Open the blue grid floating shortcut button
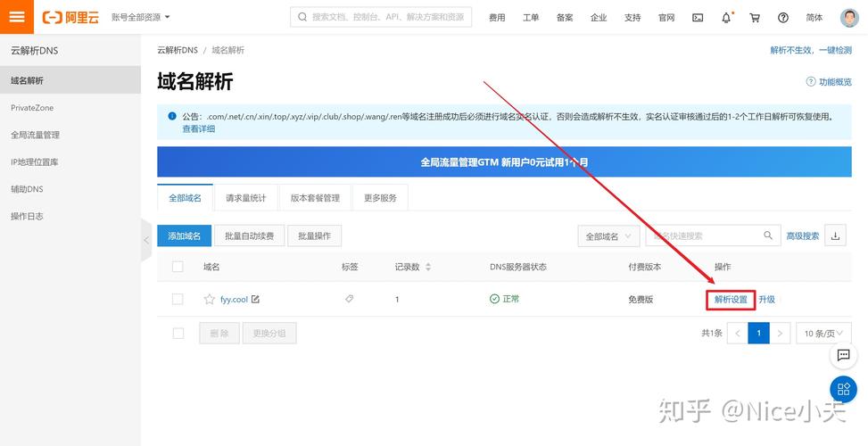This screenshot has height=446, width=868. coord(844,389)
